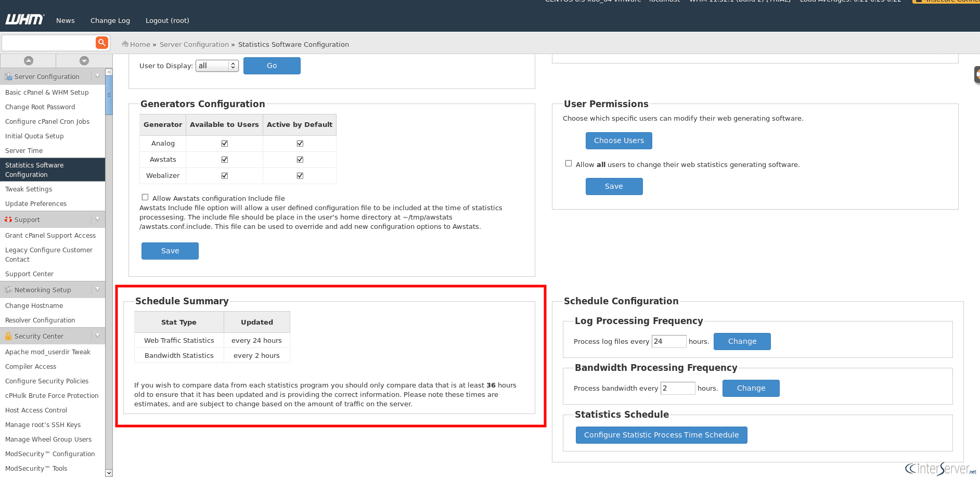Click the Support lifebuoy icon
Viewport: 980px width, 477px height.
(x=8, y=220)
